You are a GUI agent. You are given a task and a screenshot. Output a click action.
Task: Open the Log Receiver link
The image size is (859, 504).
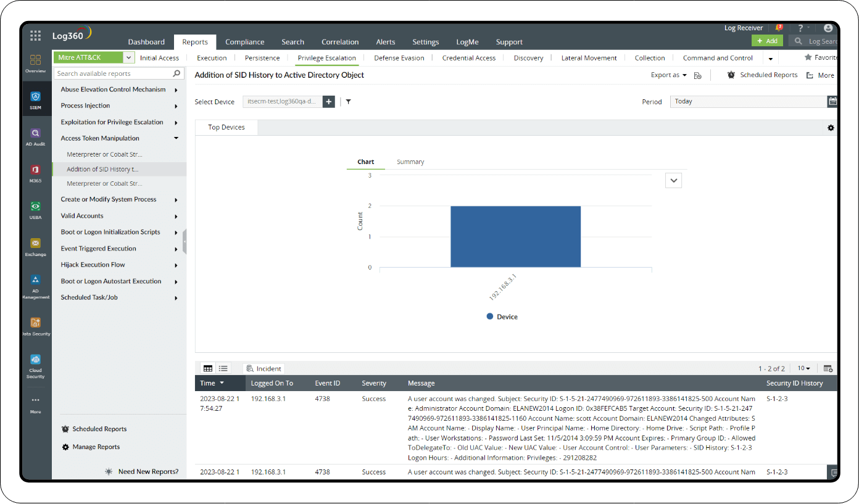[x=744, y=28]
